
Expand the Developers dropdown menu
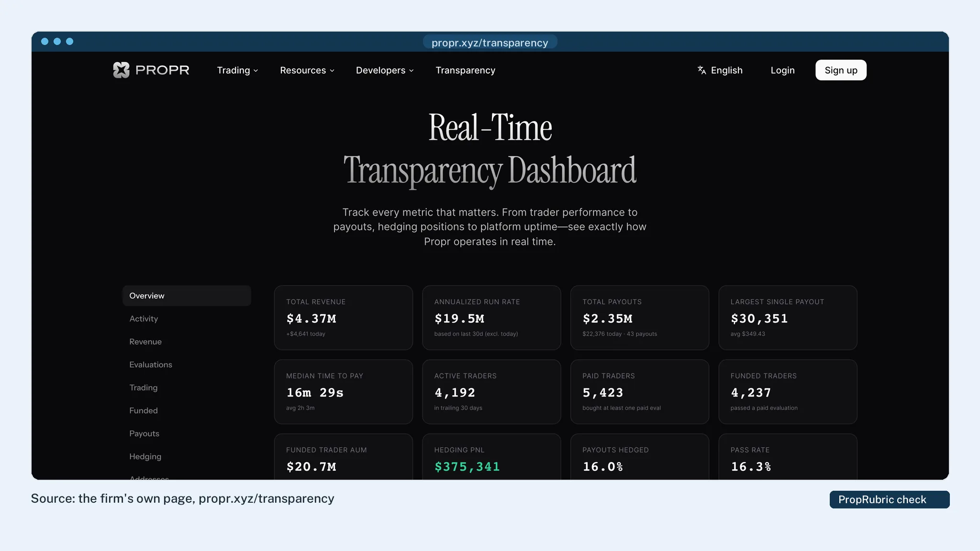point(385,70)
